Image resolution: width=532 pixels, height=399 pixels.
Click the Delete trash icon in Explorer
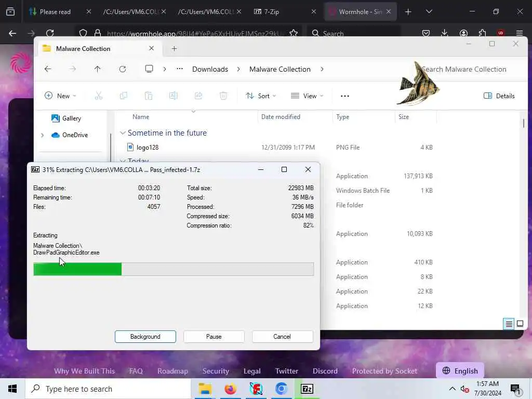[x=223, y=96]
